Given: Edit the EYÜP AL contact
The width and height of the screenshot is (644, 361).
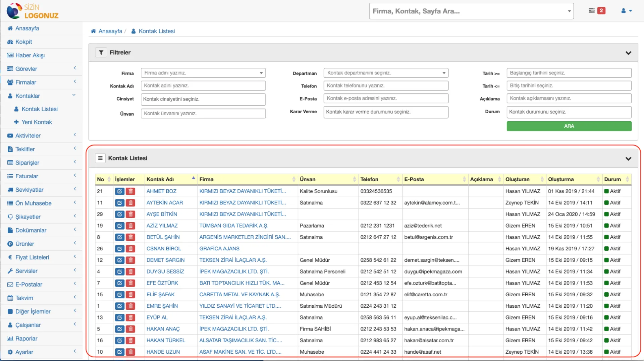Looking at the screenshot, I should [119, 317].
